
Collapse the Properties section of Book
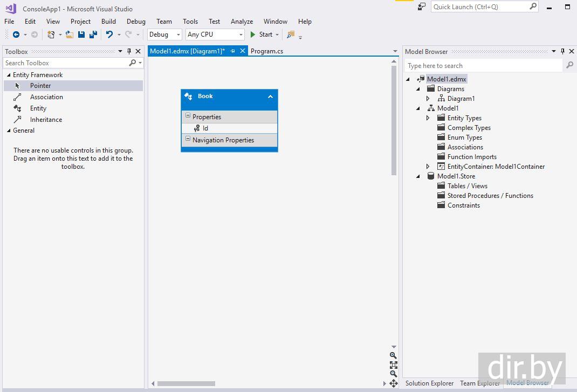coord(188,116)
